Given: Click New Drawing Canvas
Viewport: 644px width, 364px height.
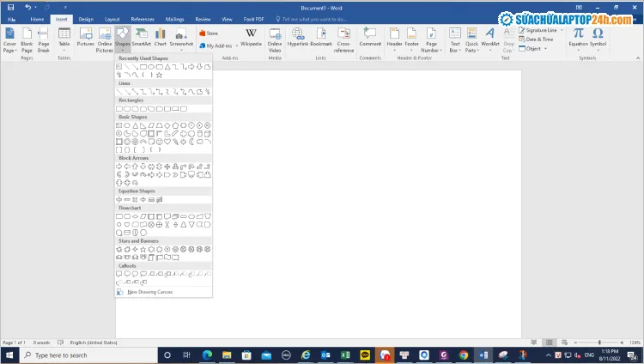Looking at the screenshot, I should click(150, 292).
